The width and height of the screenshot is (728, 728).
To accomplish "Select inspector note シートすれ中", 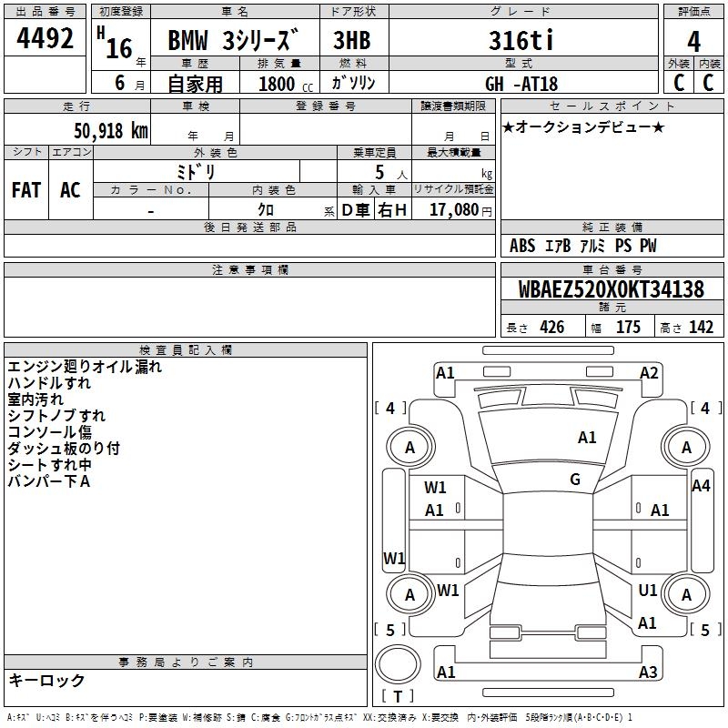I will (50, 465).
